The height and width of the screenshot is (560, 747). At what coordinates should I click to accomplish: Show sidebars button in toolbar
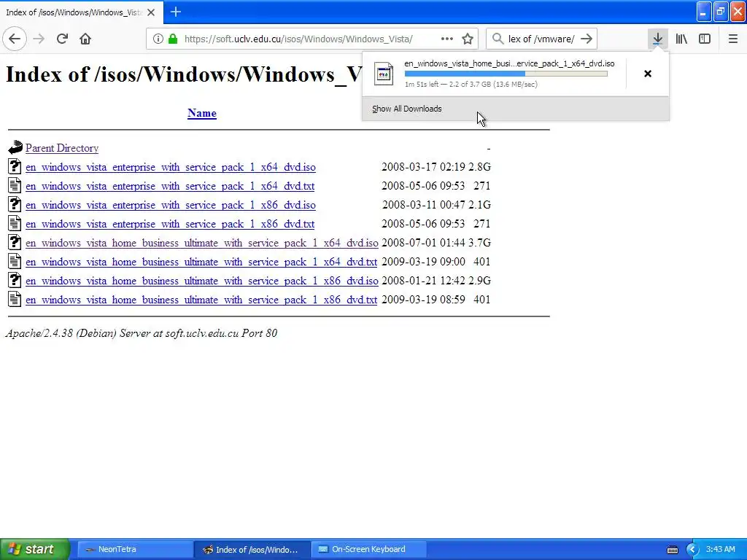[705, 39]
